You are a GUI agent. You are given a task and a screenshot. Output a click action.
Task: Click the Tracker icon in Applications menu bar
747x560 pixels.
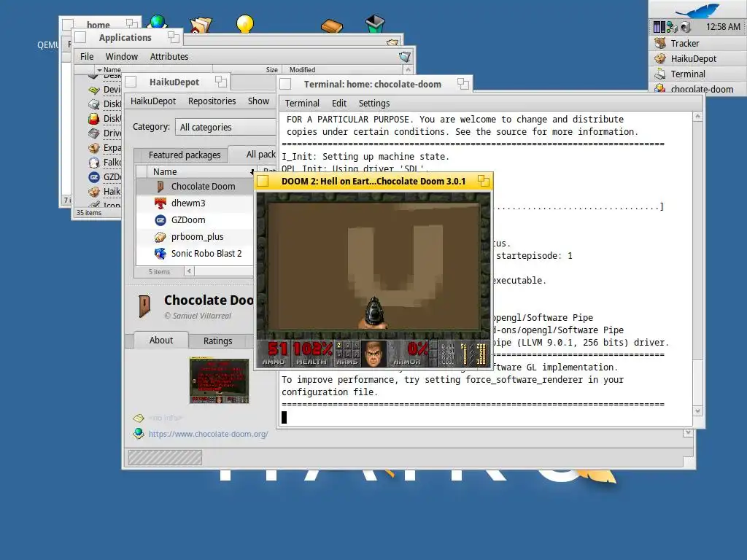[x=404, y=57]
